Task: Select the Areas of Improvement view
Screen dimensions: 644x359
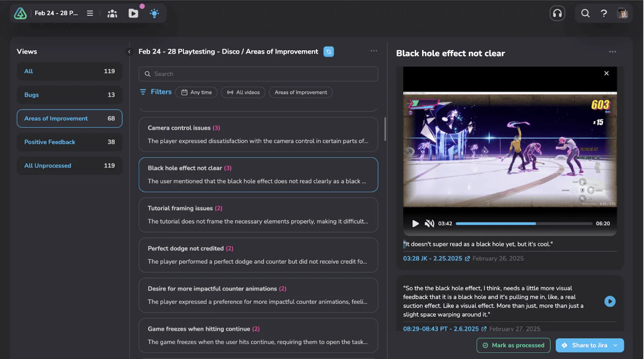Action: tap(70, 119)
